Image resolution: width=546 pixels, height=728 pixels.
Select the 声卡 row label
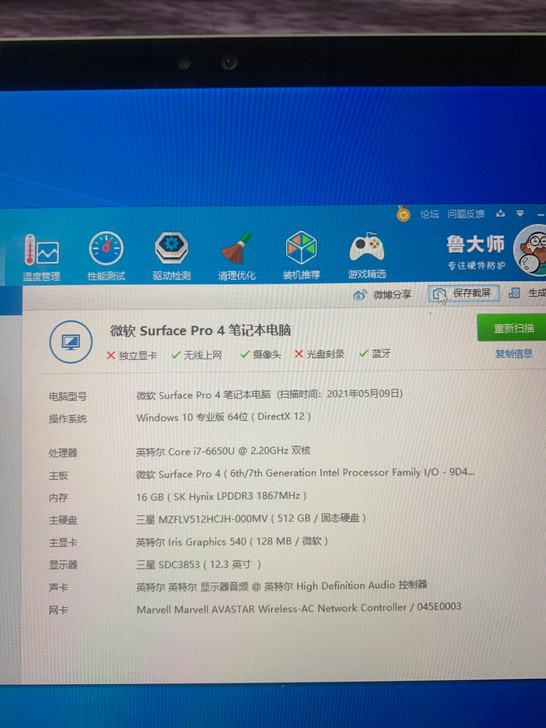pyautogui.click(x=58, y=587)
